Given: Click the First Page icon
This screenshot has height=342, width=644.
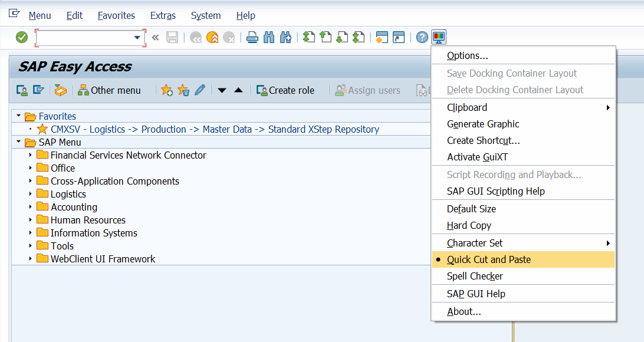Looking at the screenshot, I should (x=309, y=37).
